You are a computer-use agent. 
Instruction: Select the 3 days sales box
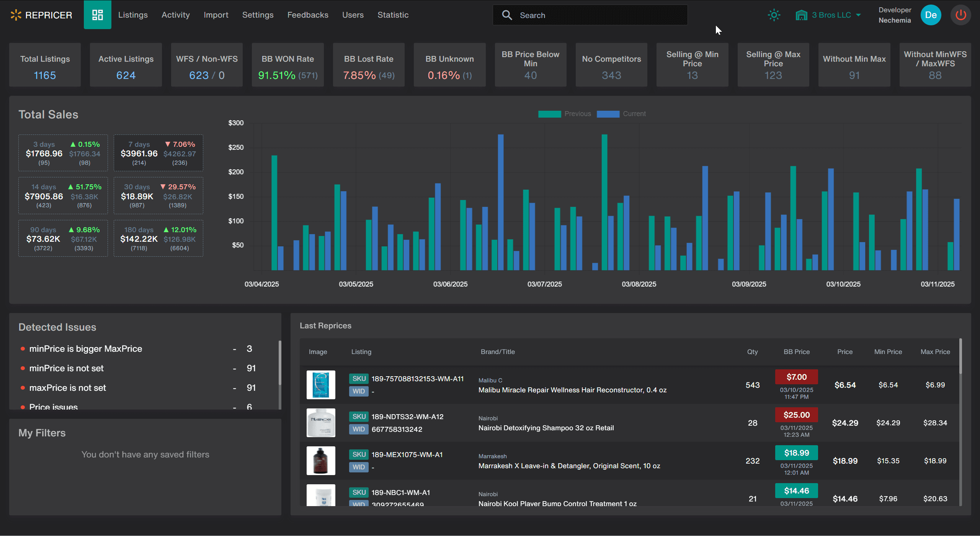(63, 153)
